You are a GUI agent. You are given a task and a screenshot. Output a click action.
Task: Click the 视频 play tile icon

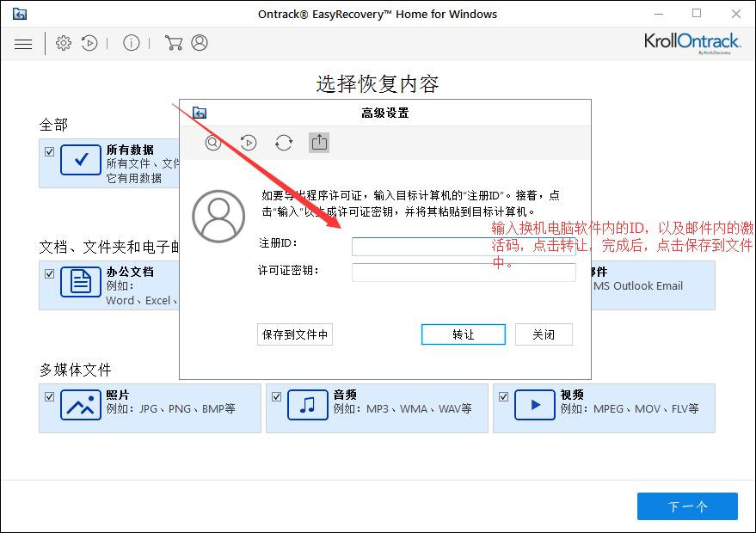(535, 405)
